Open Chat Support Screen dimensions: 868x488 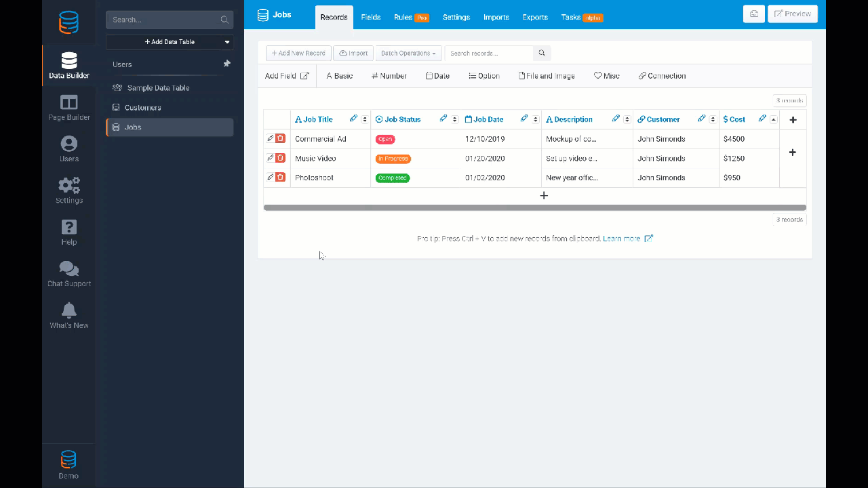click(68, 274)
